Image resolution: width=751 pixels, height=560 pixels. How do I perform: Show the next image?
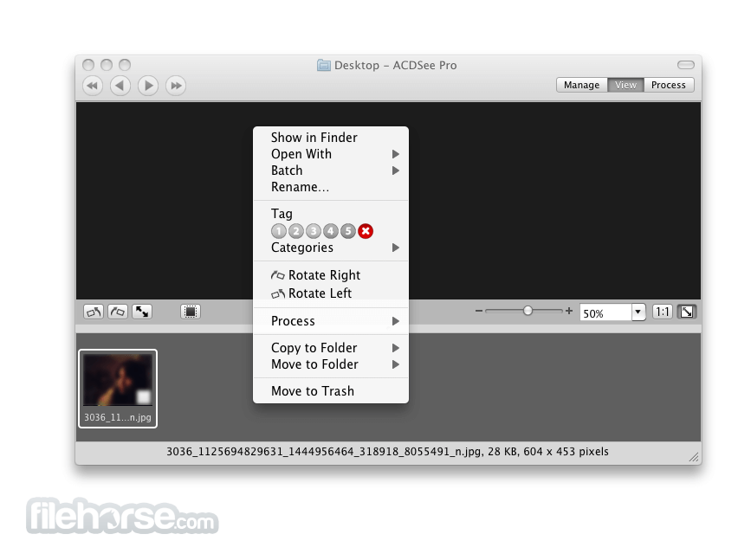pos(148,86)
